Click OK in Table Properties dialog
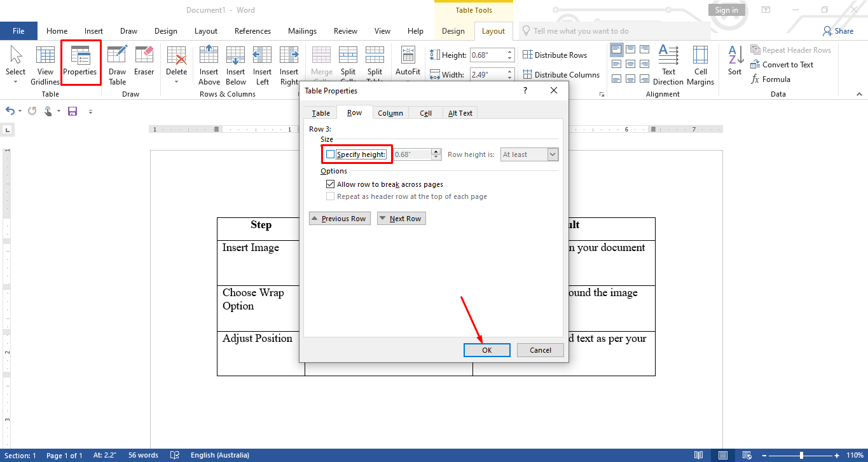The image size is (868, 462). 486,350
